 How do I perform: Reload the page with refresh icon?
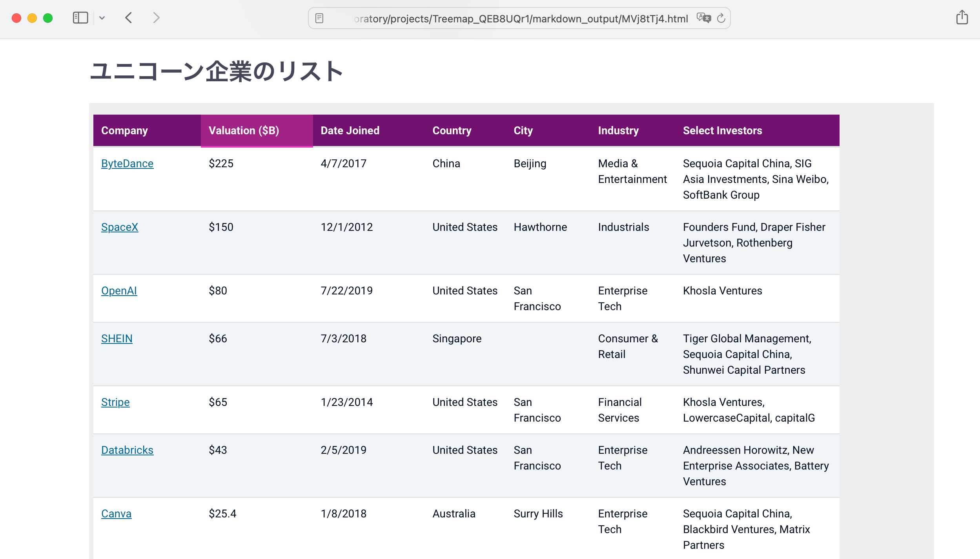coord(721,18)
